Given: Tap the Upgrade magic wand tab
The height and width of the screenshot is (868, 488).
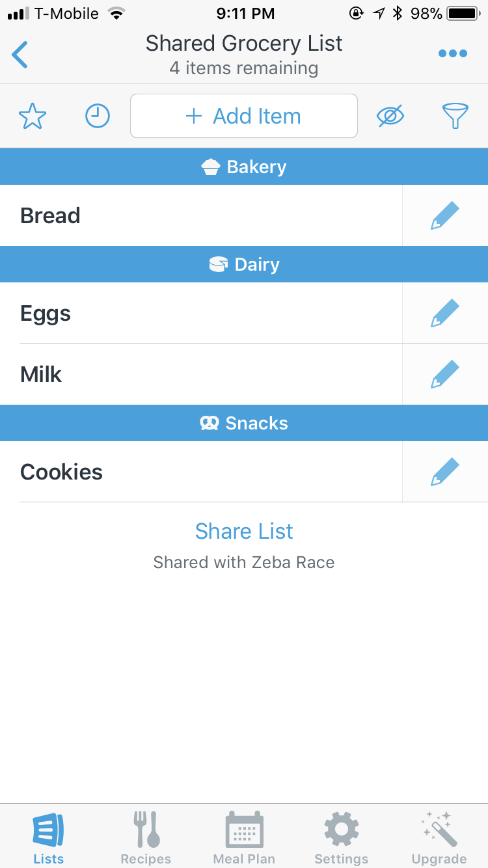Looking at the screenshot, I should [x=439, y=837].
